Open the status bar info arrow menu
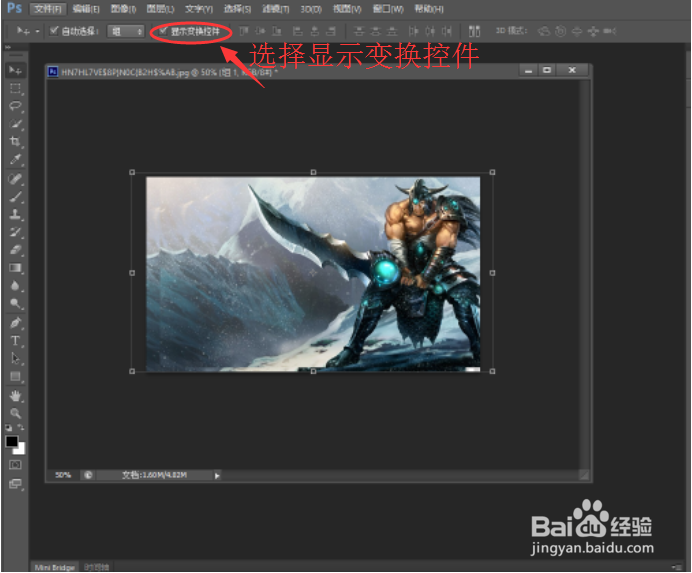Image resolution: width=692 pixels, height=573 pixels. click(217, 475)
